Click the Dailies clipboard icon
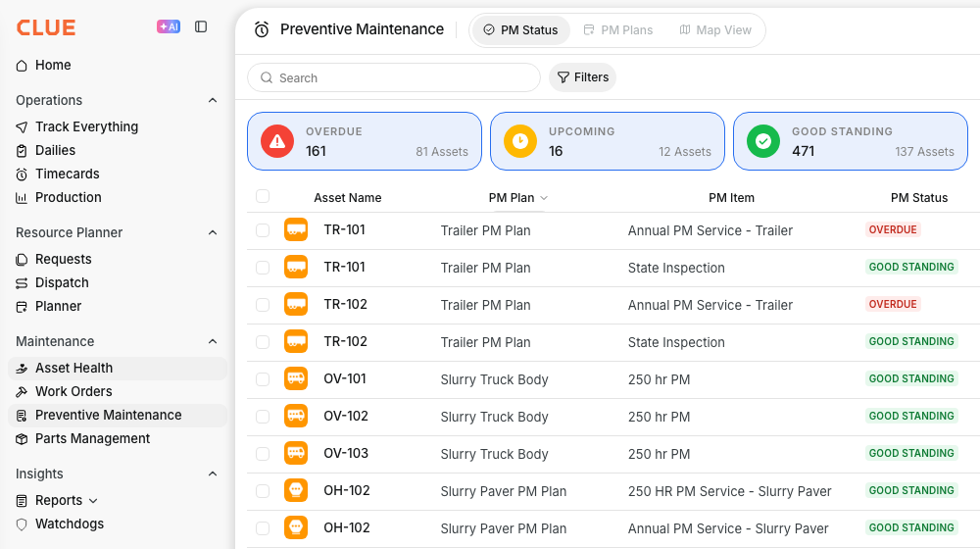Image resolution: width=980 pixels, height=549 pixels. (22, 151)
